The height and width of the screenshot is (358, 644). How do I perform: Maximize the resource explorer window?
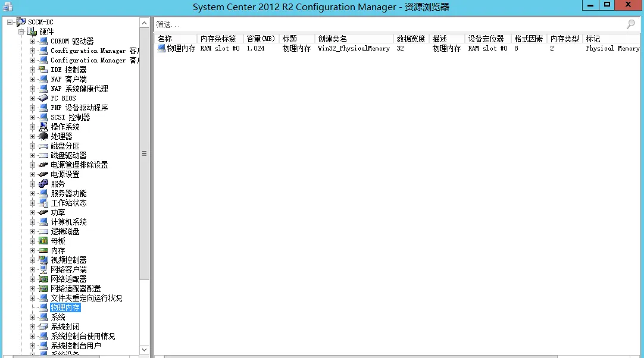(x=607, y=5)
